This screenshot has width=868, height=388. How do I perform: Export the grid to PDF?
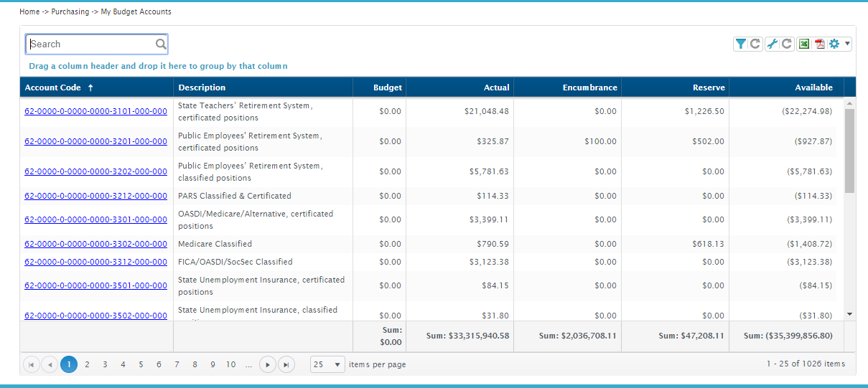820,44
